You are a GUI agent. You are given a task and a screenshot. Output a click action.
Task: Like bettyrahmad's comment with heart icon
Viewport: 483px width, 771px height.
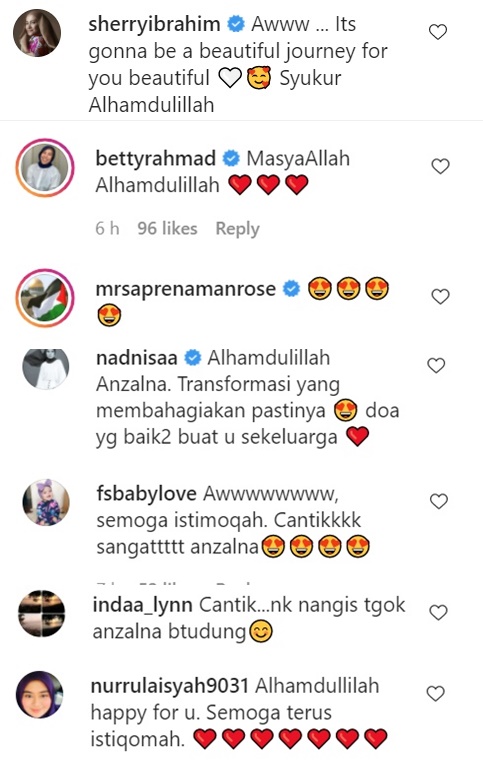pos(440,166)
